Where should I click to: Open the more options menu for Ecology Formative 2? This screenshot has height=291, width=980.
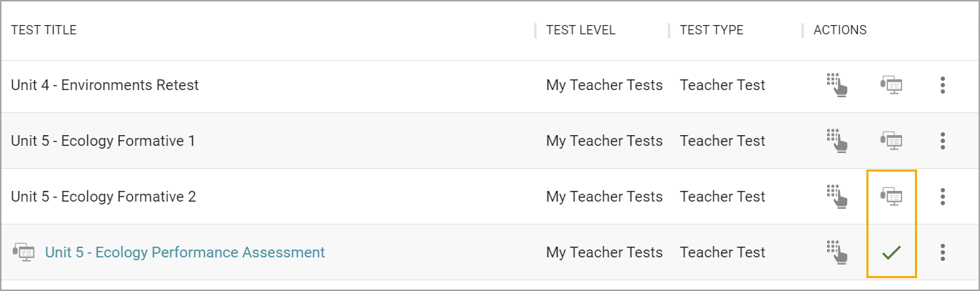click(x=943, y=197)
